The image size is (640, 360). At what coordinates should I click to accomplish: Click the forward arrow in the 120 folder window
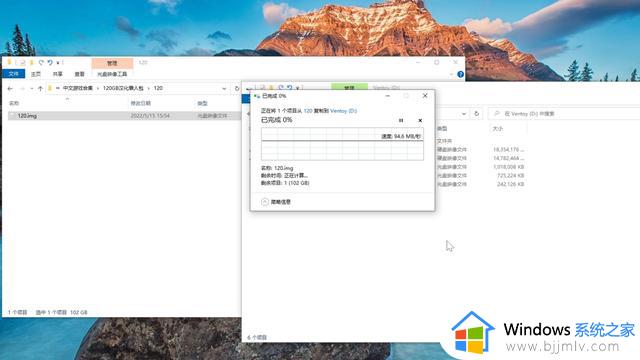[x=22, y=88]
